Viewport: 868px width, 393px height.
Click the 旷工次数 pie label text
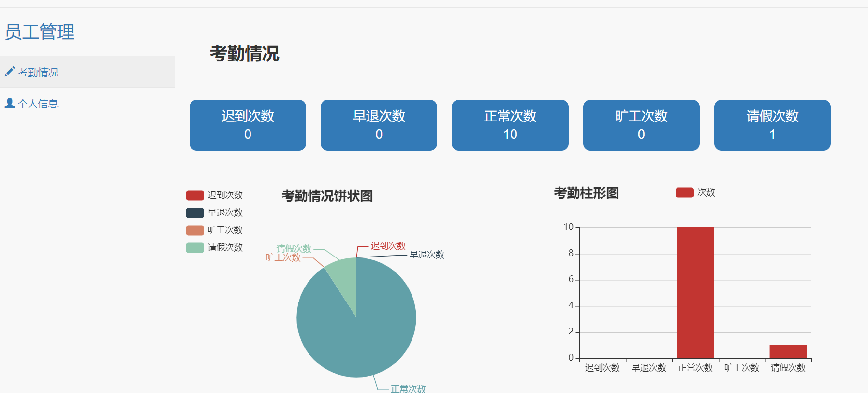pyautogui.click(x=283, y=257)
